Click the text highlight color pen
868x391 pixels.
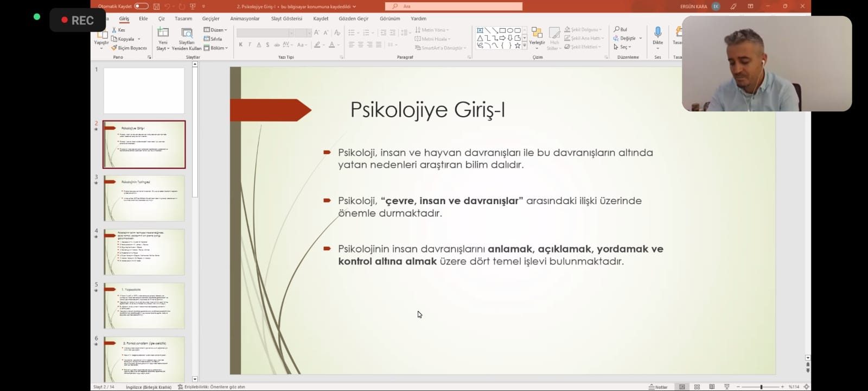click(317, 45)
